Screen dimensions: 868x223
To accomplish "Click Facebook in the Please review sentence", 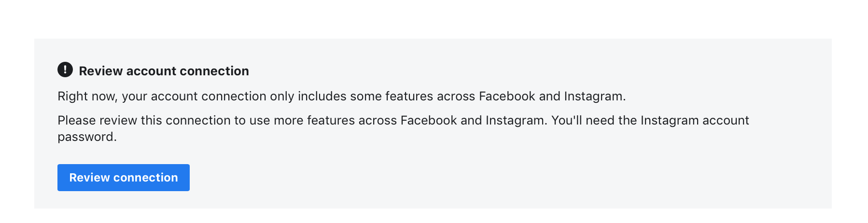I will click(429, 120).
